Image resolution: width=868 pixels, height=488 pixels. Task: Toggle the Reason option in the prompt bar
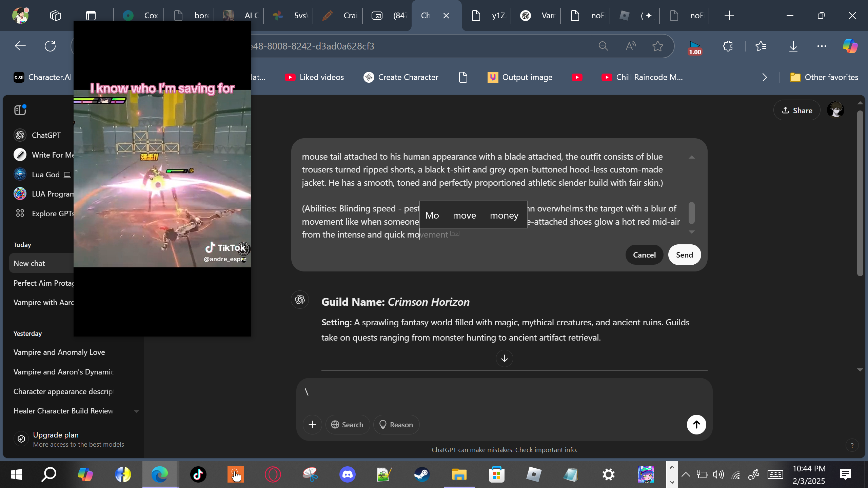tap(396, 425)
